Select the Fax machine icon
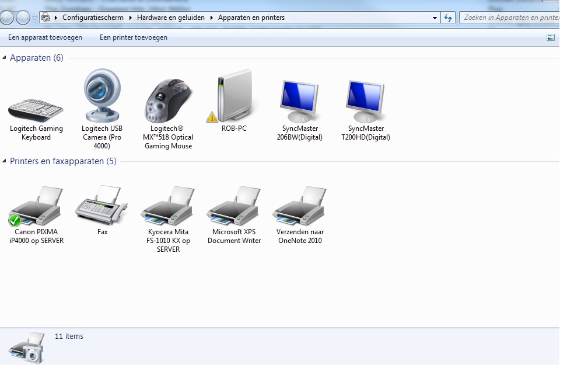588x368 pixels. (102, 205)
